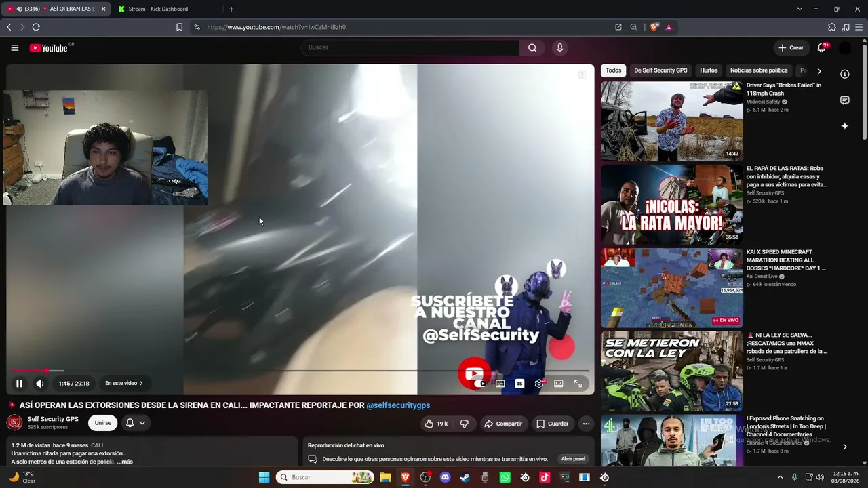
Task: Click the 15 button in player controls
Action: pos(519,384)
